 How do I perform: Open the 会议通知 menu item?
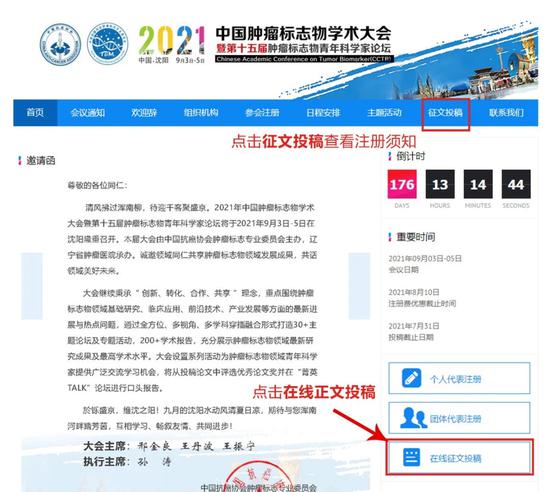pos(88,113)
